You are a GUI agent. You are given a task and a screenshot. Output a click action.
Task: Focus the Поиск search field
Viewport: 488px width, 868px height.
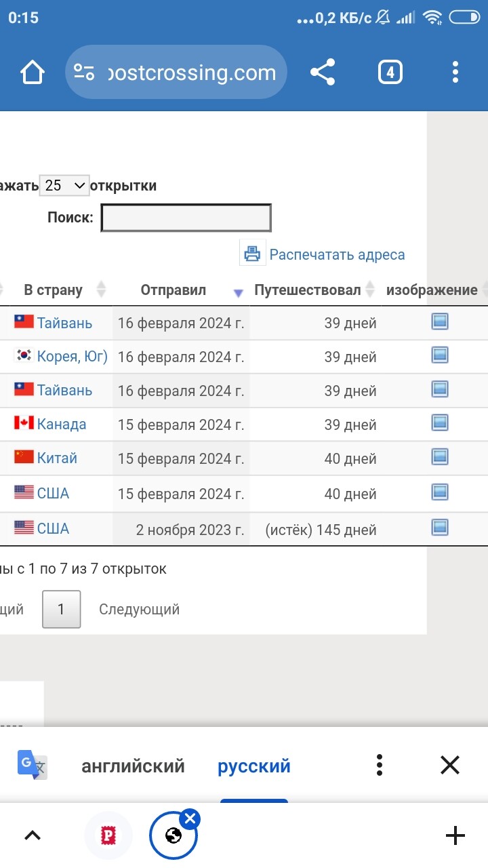pyautogui.click(x=186, y=218)
